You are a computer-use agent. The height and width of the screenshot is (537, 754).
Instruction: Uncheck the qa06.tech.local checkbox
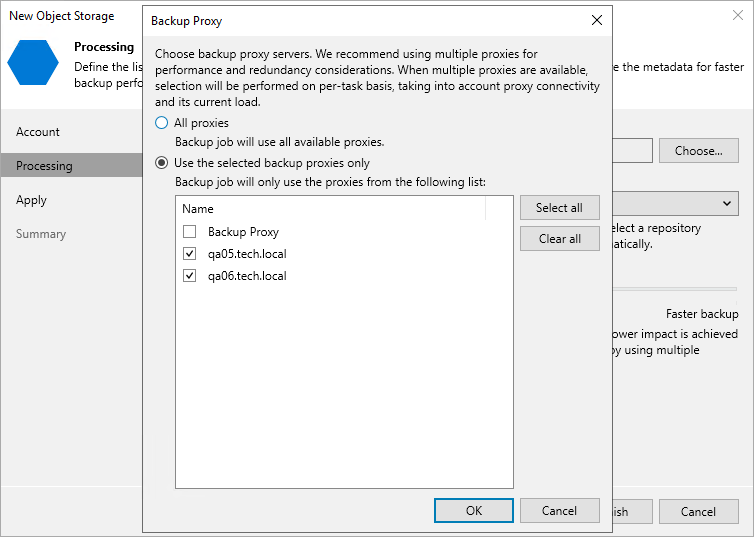pos(189,275)
